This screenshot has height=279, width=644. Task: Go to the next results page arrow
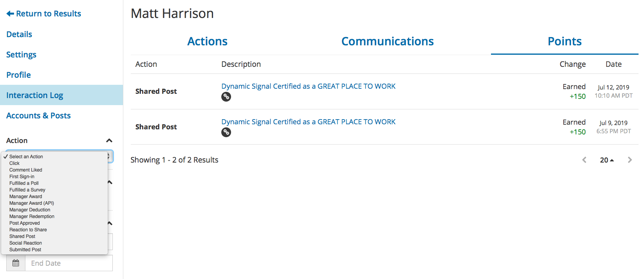tap(630, 160)
